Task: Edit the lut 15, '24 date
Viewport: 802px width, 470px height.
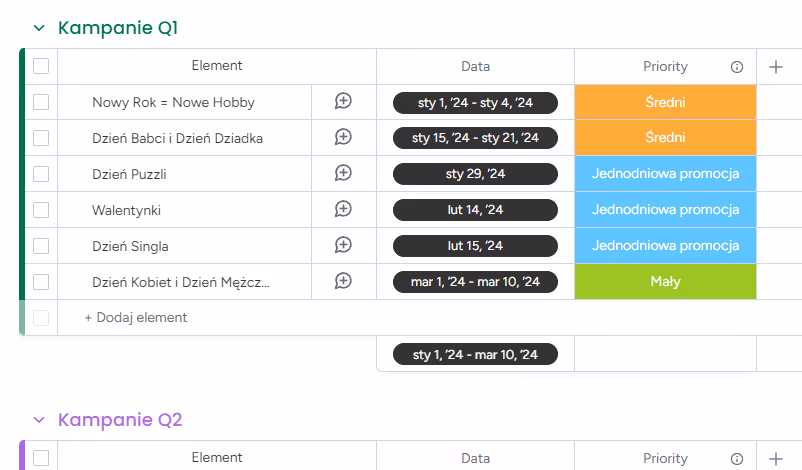Action: pyautogui.click(x=475, y=246)
